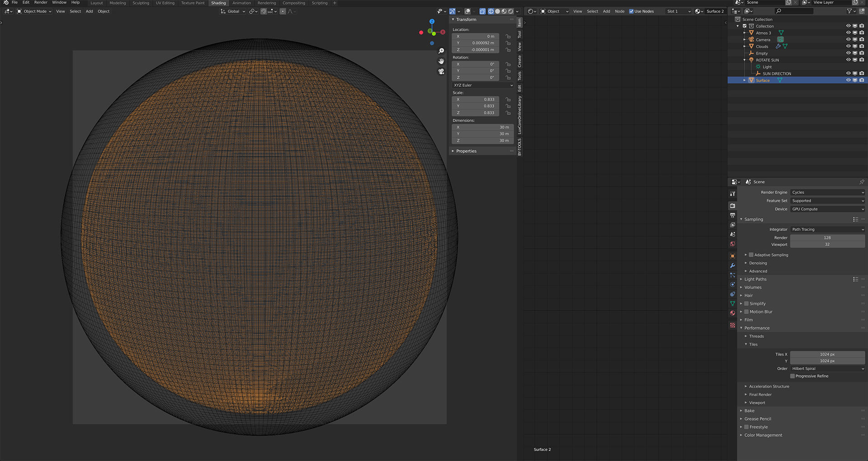The height and width of the screenshot is (461, 868).
Task: Open the Device dropdown showing GPU Compute
Action: (827, 209)
